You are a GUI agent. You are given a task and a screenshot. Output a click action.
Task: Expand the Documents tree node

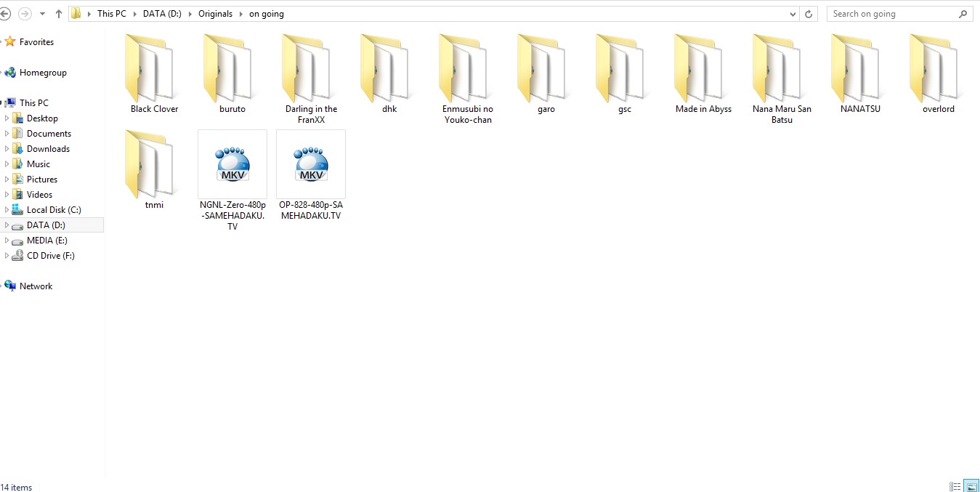click(x=7, y=133)
